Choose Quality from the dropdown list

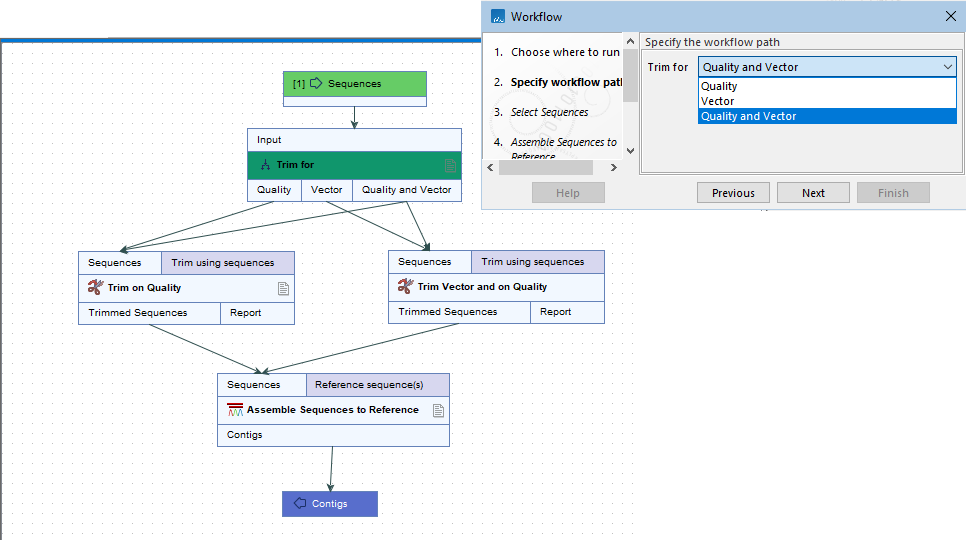tap(719, 87)
